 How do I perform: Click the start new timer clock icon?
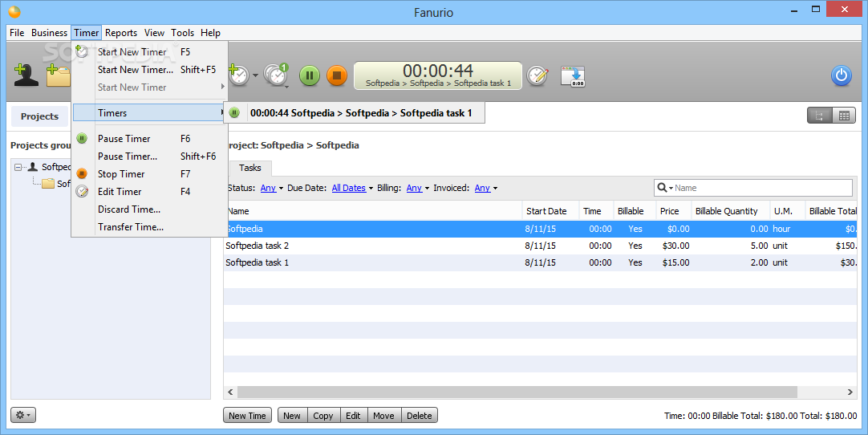tap(238, 75)
